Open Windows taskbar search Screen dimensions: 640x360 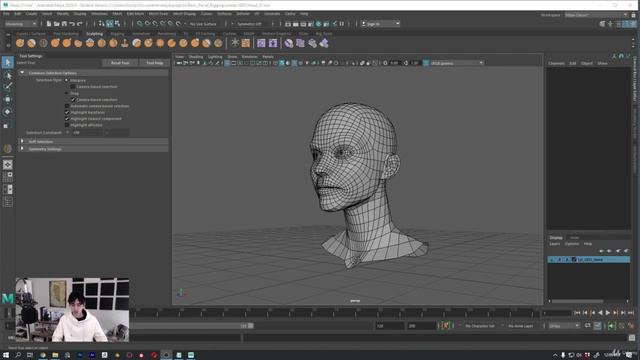(x=18, y=355)
